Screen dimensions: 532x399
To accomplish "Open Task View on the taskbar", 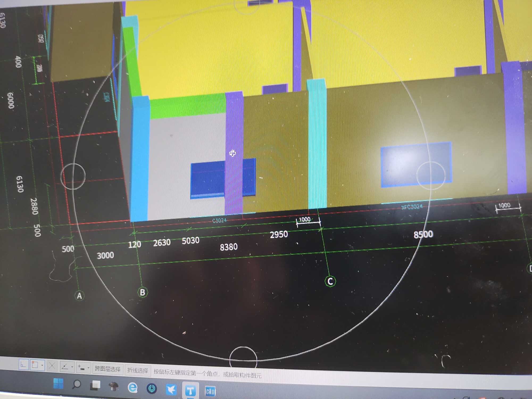I will click(x=95, y=385).
